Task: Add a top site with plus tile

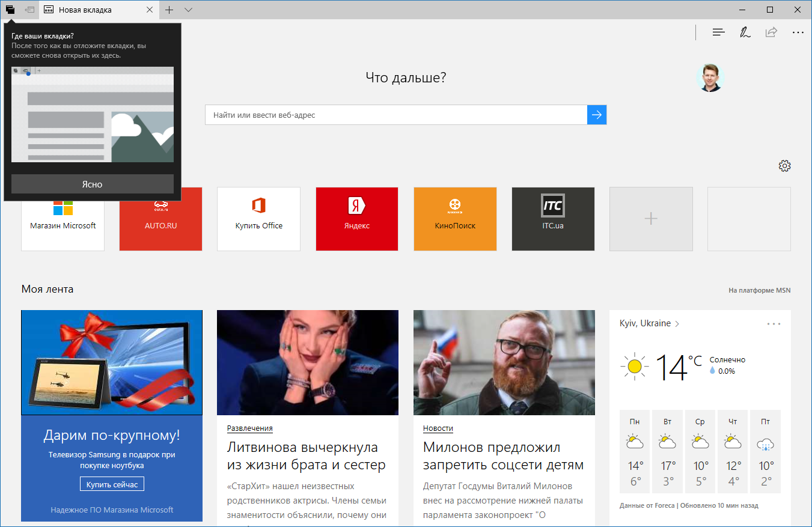Action: tap(651, 219)
